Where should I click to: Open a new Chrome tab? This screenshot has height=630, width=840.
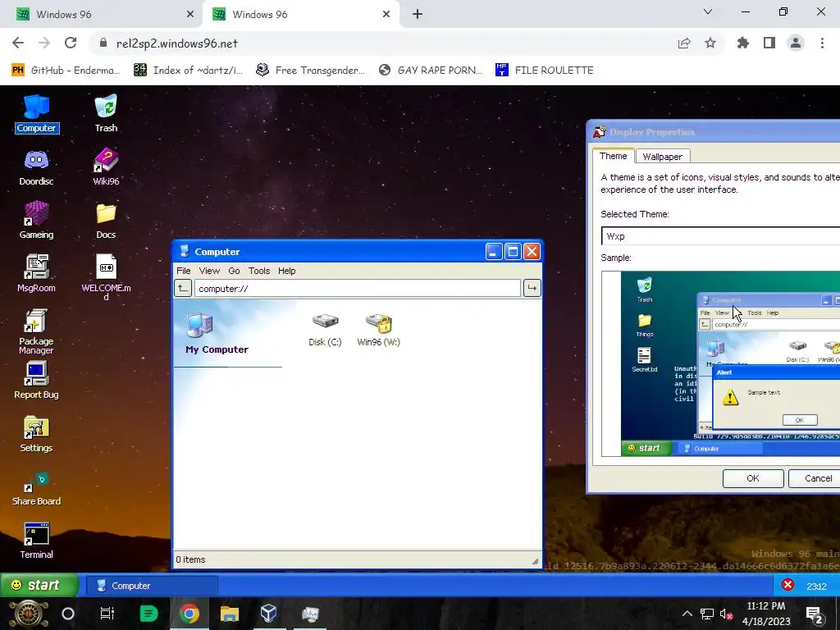tap(418, 15)
